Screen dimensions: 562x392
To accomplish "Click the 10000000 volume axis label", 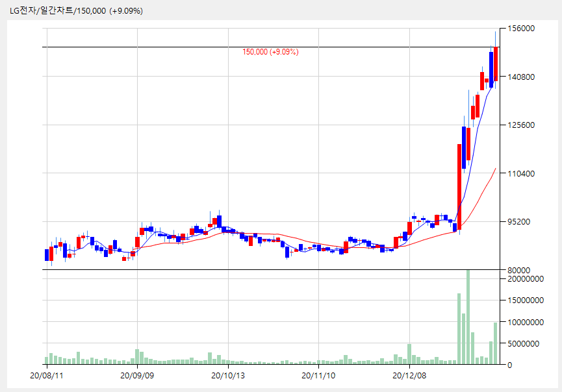I will click(526, 322).
